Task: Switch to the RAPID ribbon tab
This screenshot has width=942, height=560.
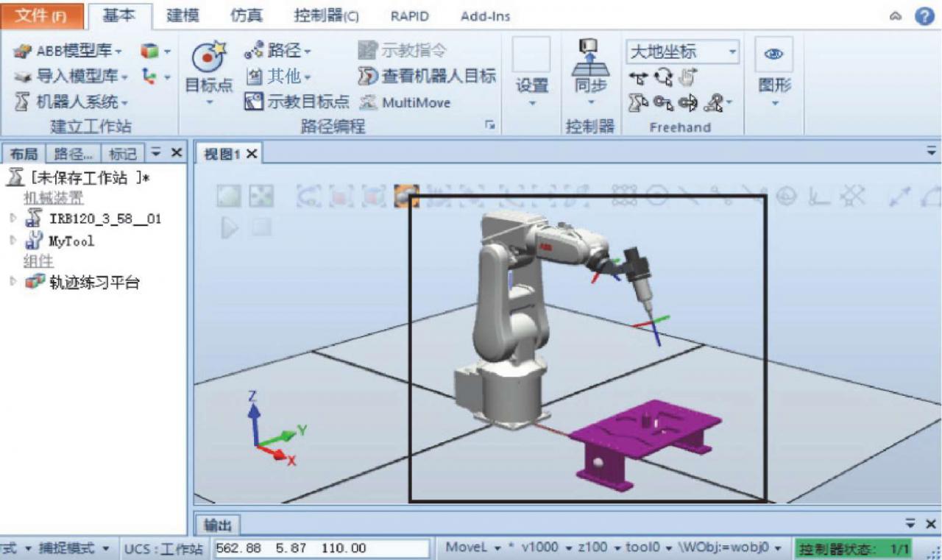Action: (410, 16)
